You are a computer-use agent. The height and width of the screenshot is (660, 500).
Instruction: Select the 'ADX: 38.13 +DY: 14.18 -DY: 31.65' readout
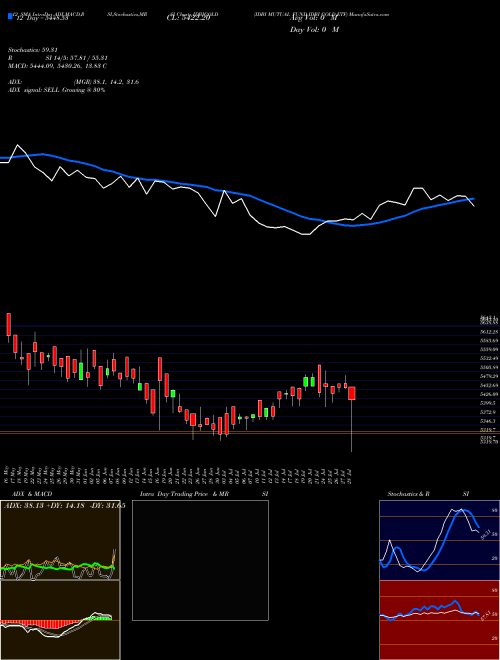(x=64, y=506)
